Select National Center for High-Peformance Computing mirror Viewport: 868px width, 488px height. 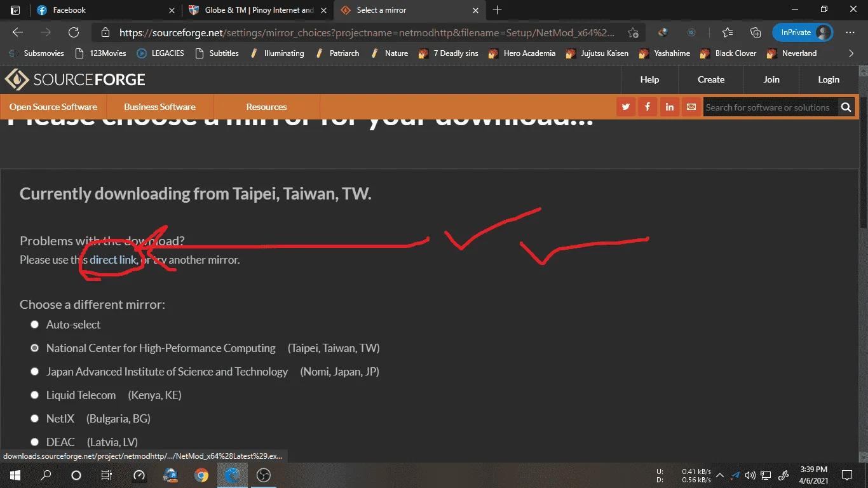pos(35,348)
